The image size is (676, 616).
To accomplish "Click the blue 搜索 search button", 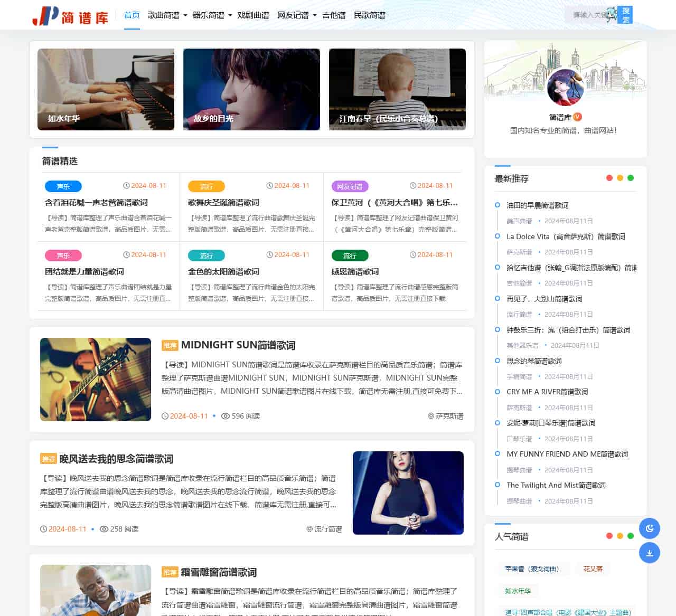I will point(626,15).
